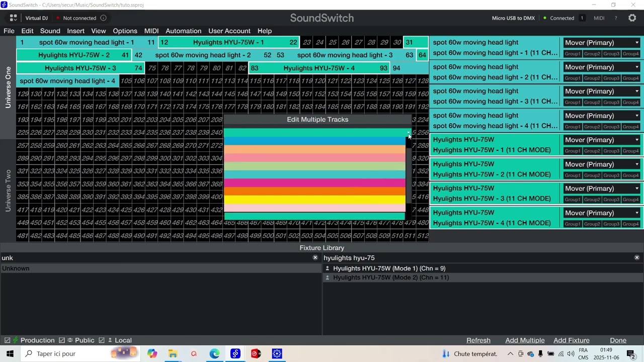Click the HYU-75W Mode 2 fixture icon

(327, 278)
